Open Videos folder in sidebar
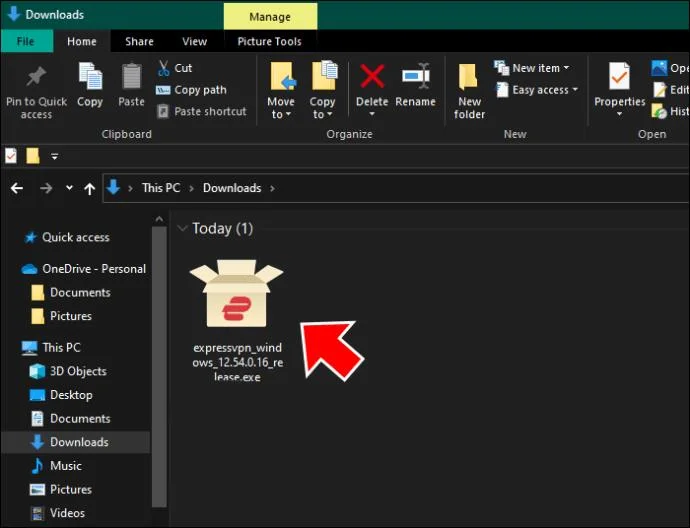This screenshot has height=528, width=690. pyautogui.click(x=58, y=513)
